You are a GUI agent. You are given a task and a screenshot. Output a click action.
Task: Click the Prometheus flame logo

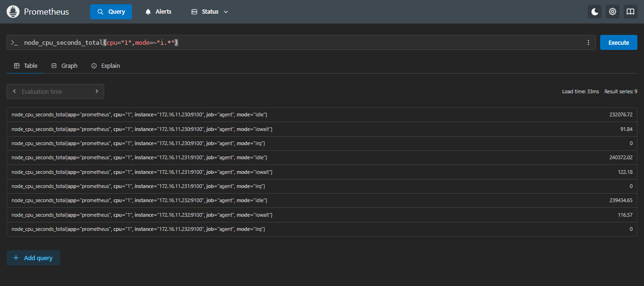click(13, 12)
